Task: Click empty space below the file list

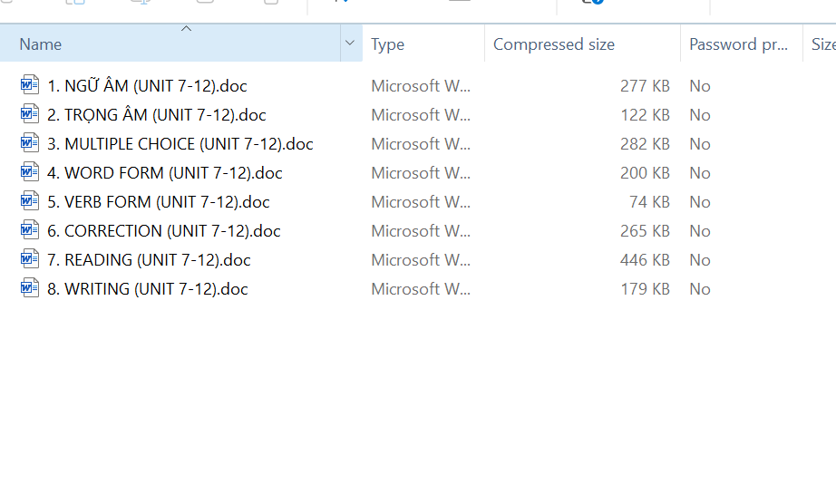Action: pos(417,408)
